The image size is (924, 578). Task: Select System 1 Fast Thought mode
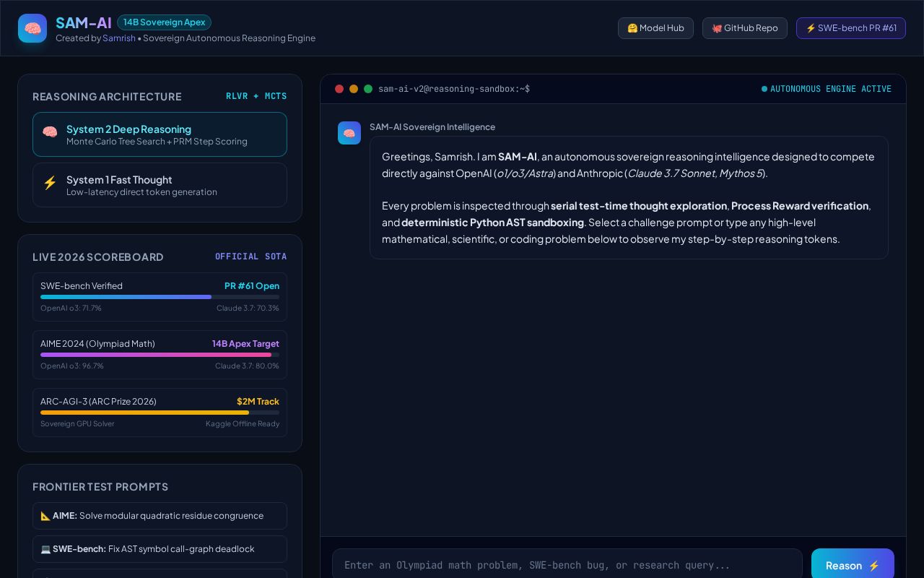(160, 185)
